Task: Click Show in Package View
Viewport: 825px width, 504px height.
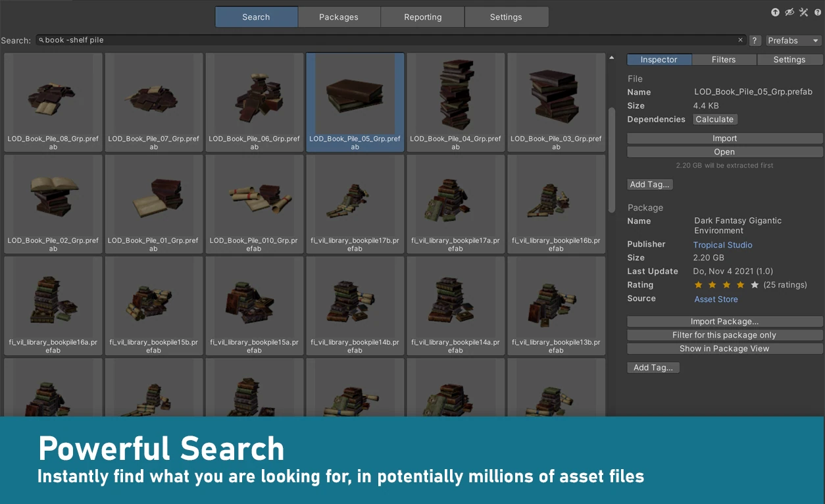Action: point(725,349)
